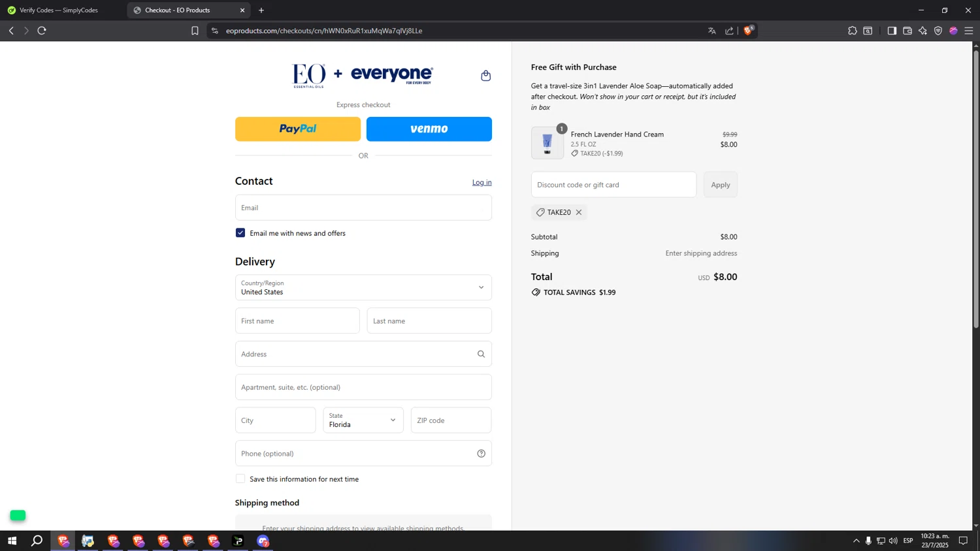Click the EO + everyone logo
Image resolution: width=980 pixels, height=551 pixels.
[x=362, y=76]
